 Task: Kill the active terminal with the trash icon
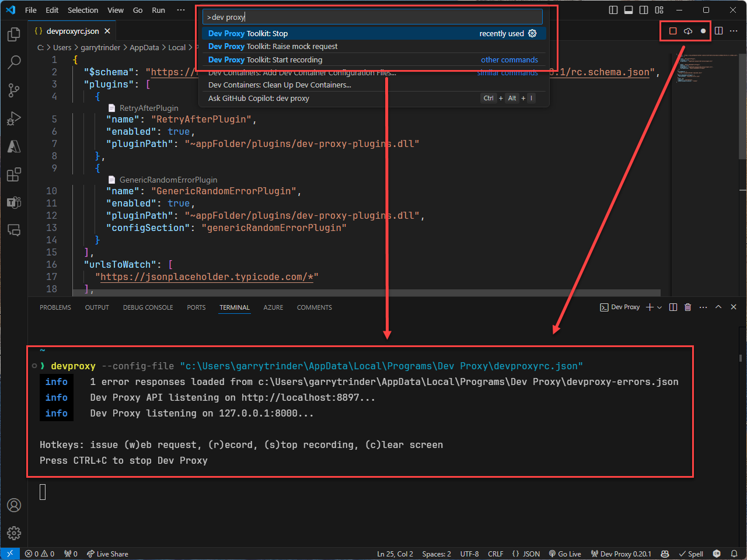(687, 307)
